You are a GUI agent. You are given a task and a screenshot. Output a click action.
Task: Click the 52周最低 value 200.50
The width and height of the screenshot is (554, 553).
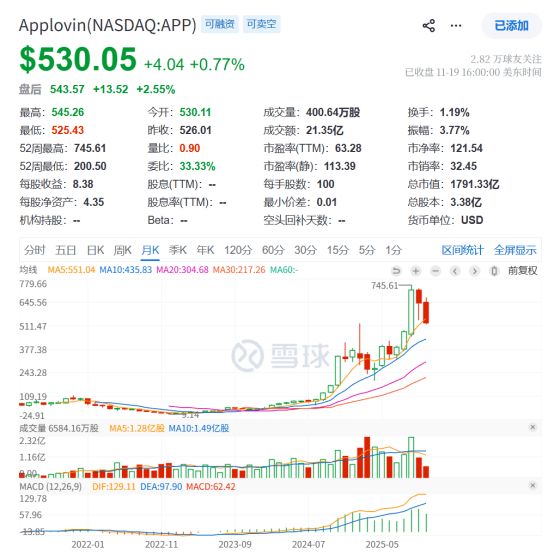(90, 166)
